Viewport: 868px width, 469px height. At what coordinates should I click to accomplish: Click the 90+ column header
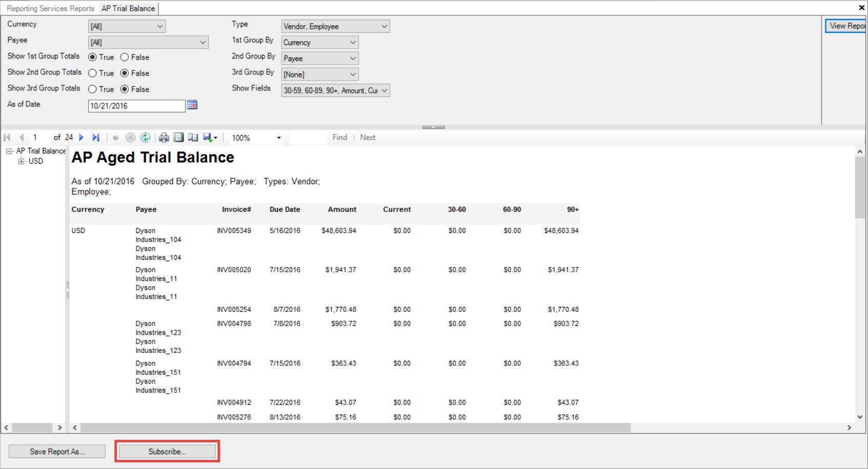(573, 209)
